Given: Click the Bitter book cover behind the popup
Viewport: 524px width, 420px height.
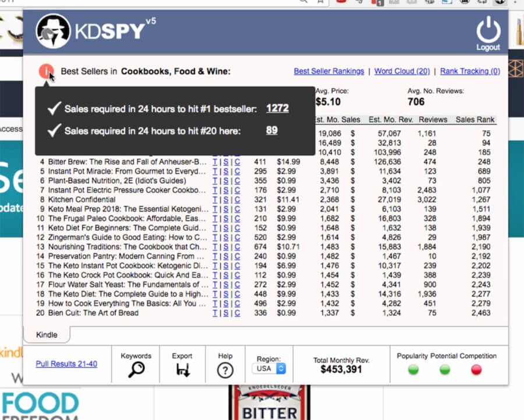Looking at the screenshot, I should [x=270, y=403].
